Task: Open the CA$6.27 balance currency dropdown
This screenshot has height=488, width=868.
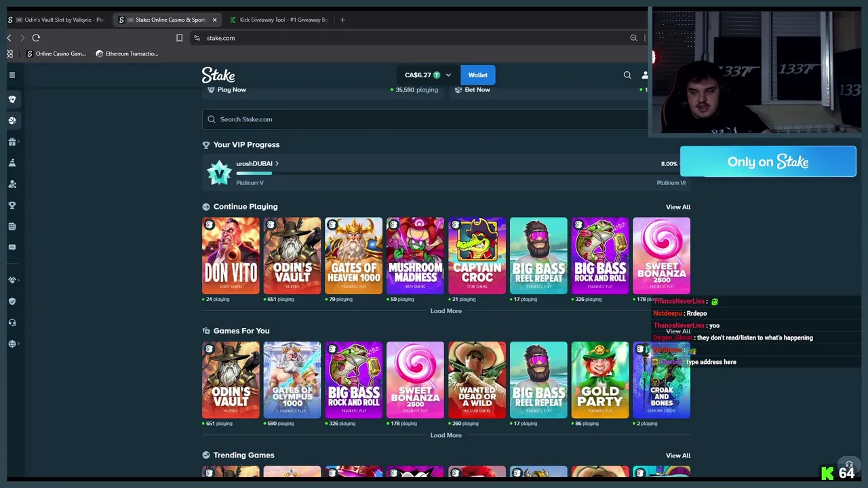Action: [x=428, y=75]
